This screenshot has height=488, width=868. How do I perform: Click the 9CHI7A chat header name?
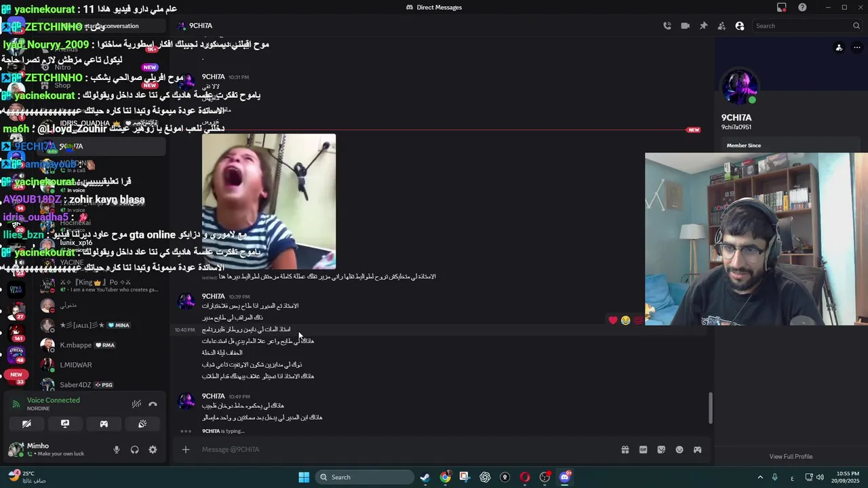(x=200, y=26)
